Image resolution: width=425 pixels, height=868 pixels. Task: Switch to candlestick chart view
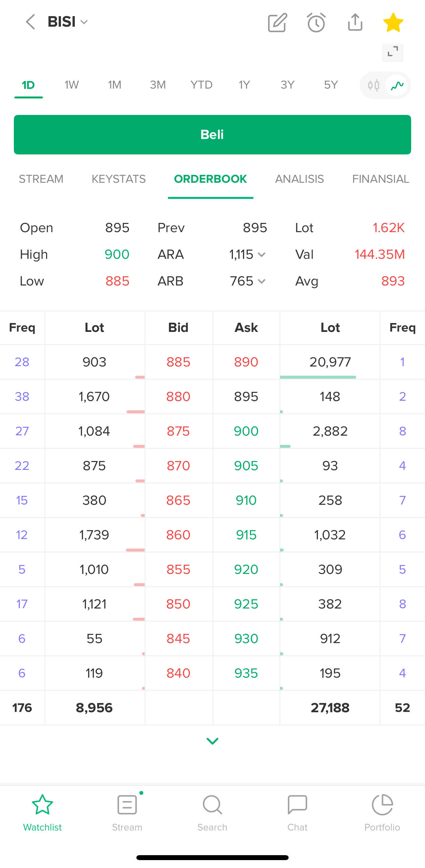point(373,85)
